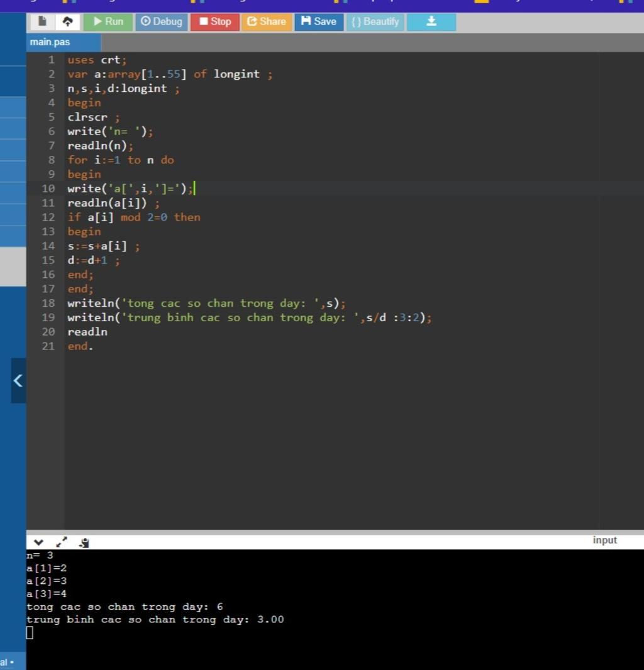Click the 'n,s,i,d:longint' line
644x670 pixels.
124,89
